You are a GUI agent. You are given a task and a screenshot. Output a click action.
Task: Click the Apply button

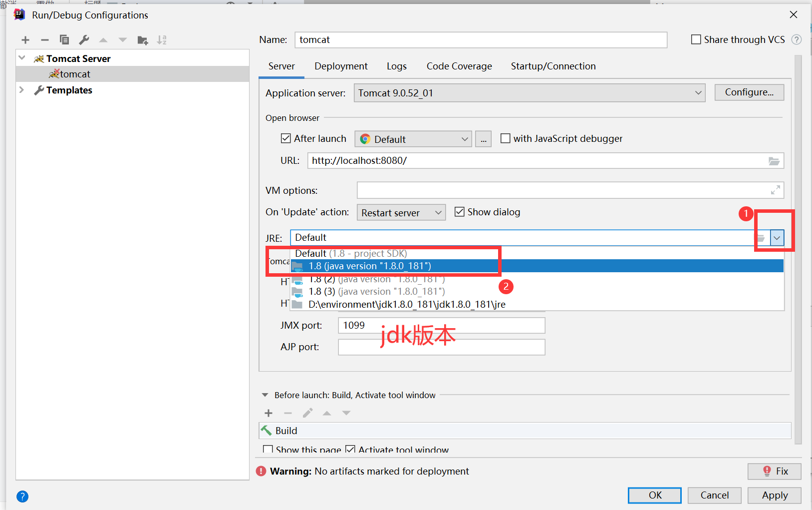click(775, 495)
